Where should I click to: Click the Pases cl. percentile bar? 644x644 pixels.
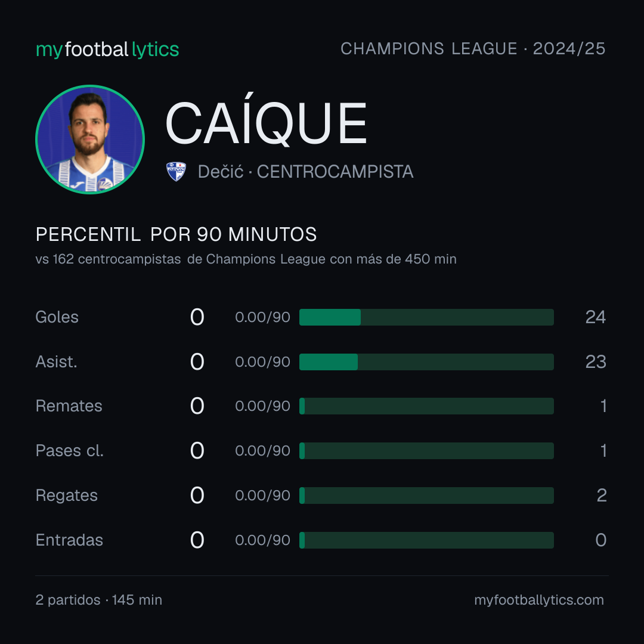click(426, 451)
